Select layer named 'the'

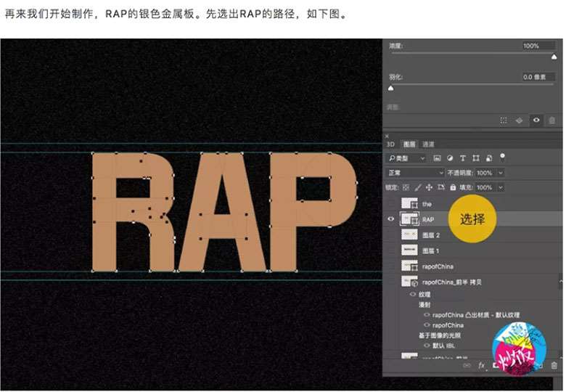[427, 204]
